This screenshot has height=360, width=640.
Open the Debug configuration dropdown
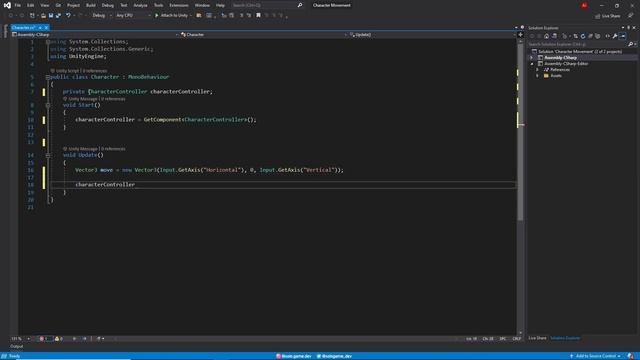(x=101, y=16)
